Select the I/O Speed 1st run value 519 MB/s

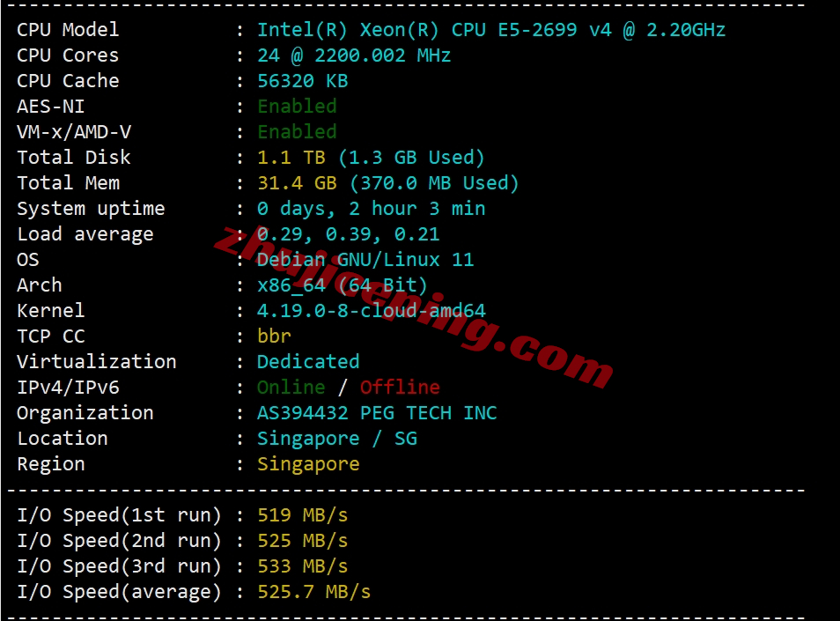pyautogui.click(x=303, y=515)
